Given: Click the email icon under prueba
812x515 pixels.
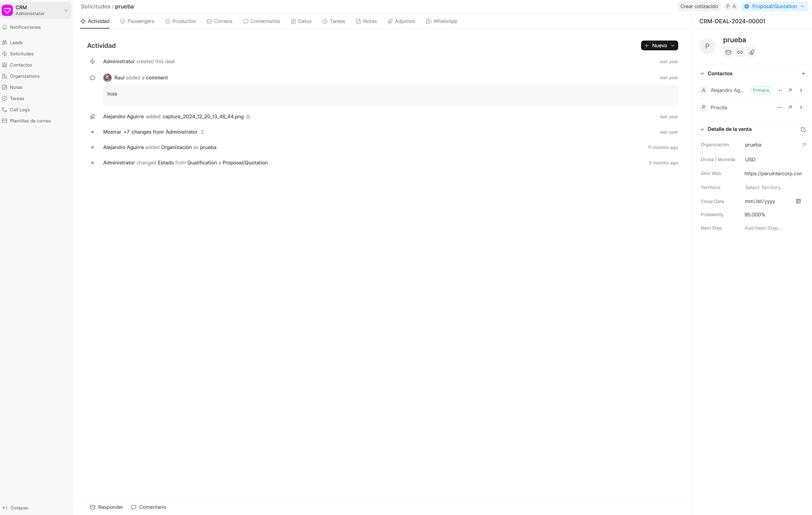Looking at the screenshot, I should [728, 52].
